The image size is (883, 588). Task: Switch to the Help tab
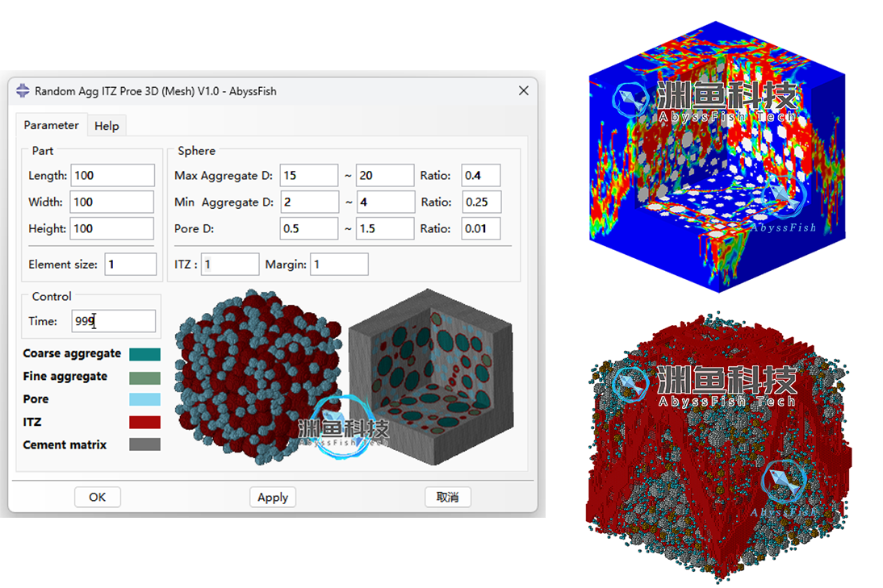click(107, 126)
